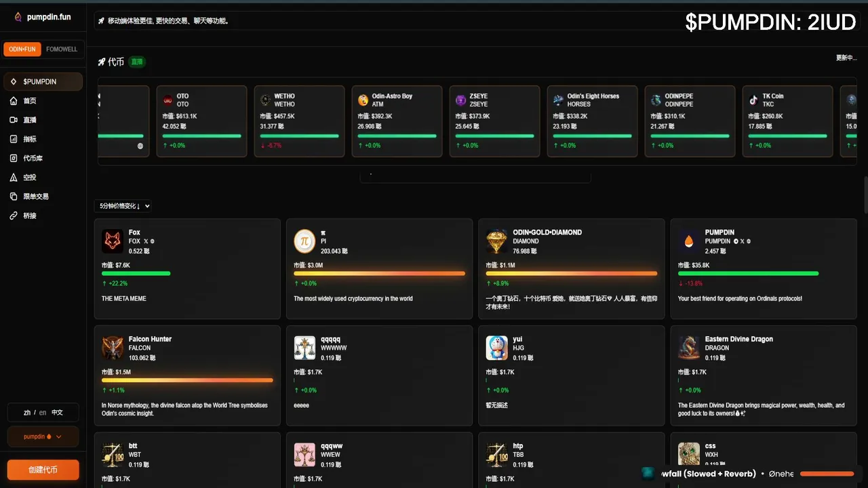
Task: Switch platform to FOMOWELL
Action: (x=62, y=49)
